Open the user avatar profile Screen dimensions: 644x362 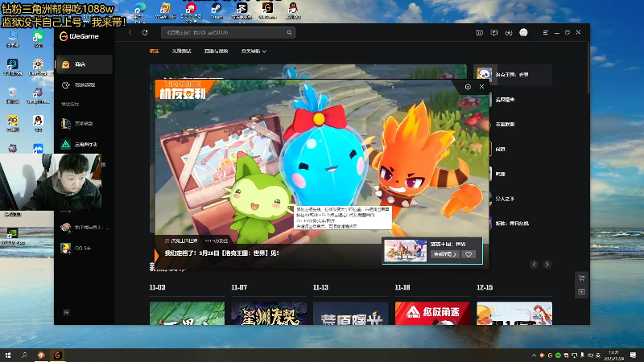pos(523,32)
